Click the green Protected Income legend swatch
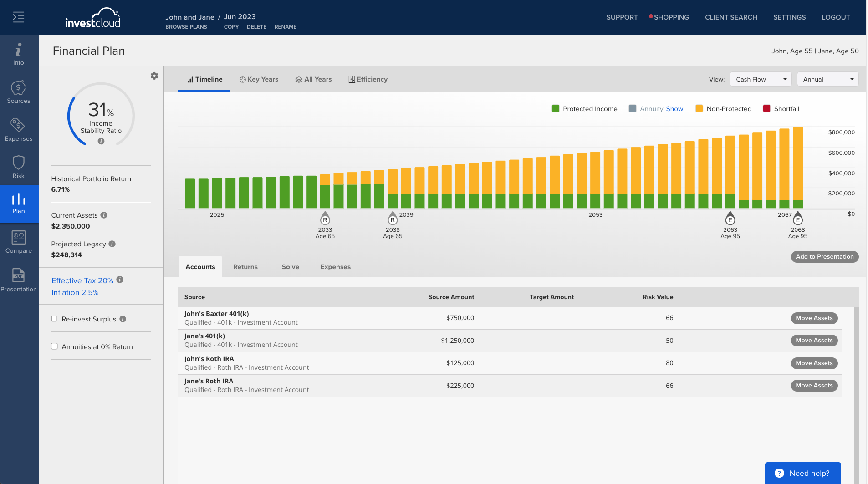Image resolution: width=868 pixels, height=484 pixels. [x=556, y=108]
